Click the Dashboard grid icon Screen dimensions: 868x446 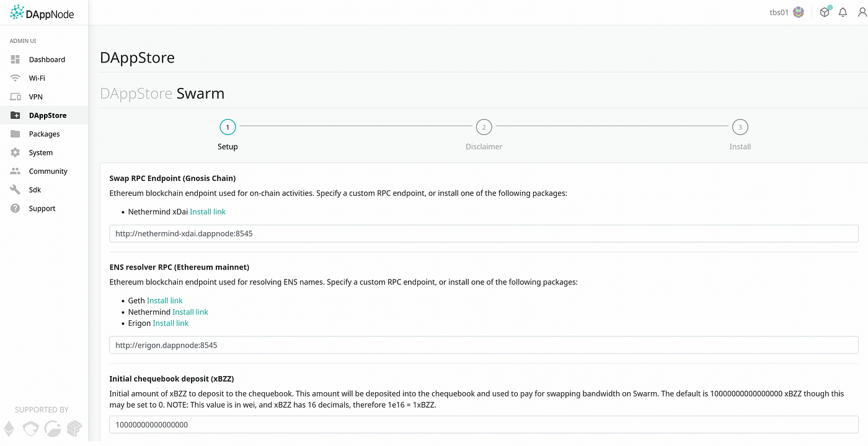[15, 59]
